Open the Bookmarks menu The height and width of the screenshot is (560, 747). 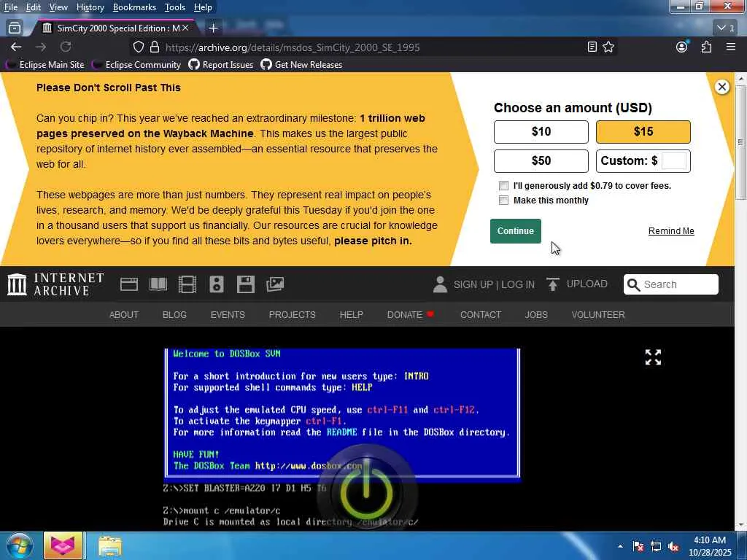click(134, 7)
